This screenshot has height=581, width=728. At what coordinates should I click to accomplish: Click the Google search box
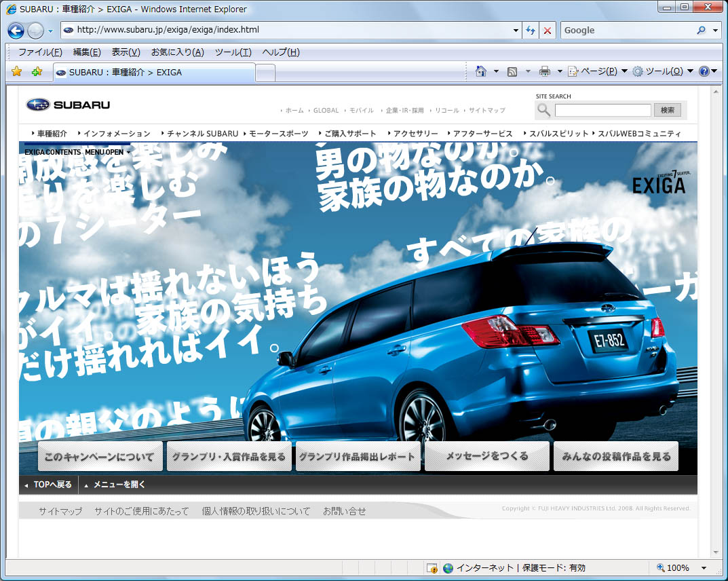(x=628, y=30)
